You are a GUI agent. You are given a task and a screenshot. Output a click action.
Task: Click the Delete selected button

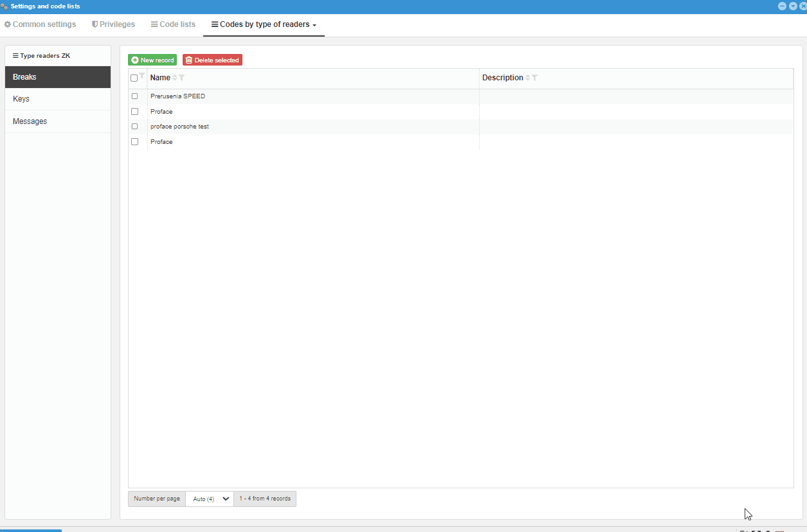pyautogui.click(x=212, y=60)
